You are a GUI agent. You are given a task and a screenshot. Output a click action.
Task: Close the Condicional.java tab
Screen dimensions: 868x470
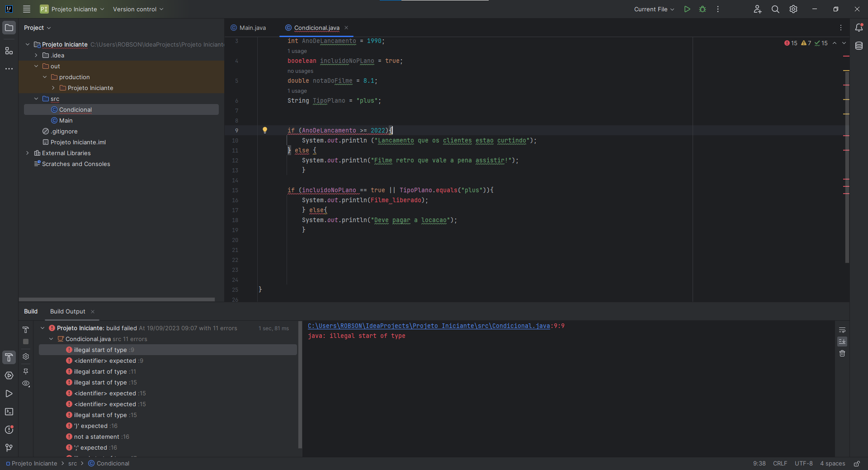coord(346,28)
